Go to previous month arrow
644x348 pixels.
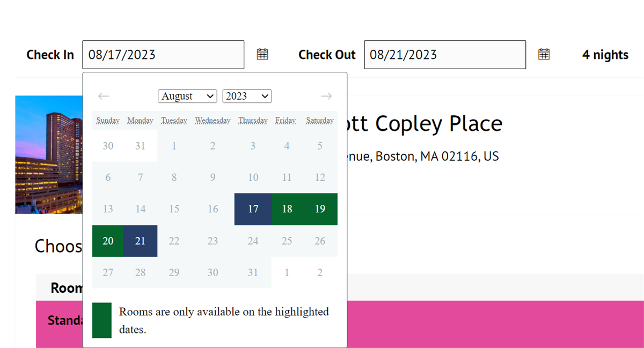coord(104,96)
